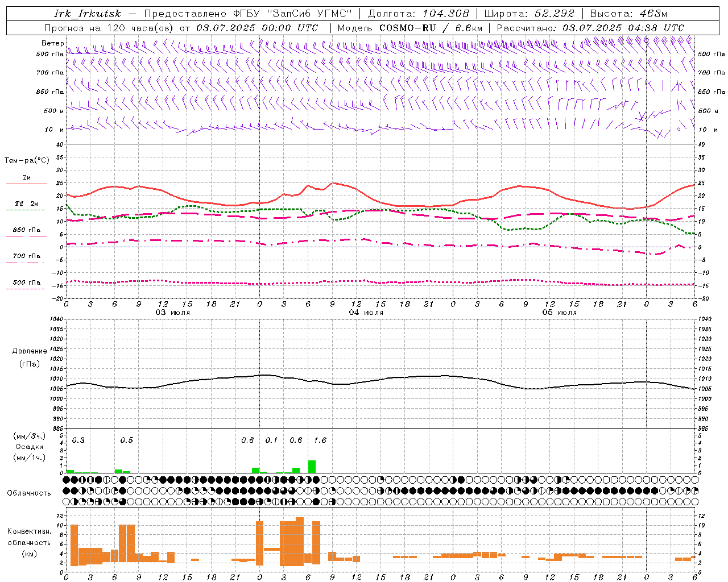The width and height of the screenshot is (728, 582).
Task: Click the Облачность panel label
Action: (x=29, y=493)
